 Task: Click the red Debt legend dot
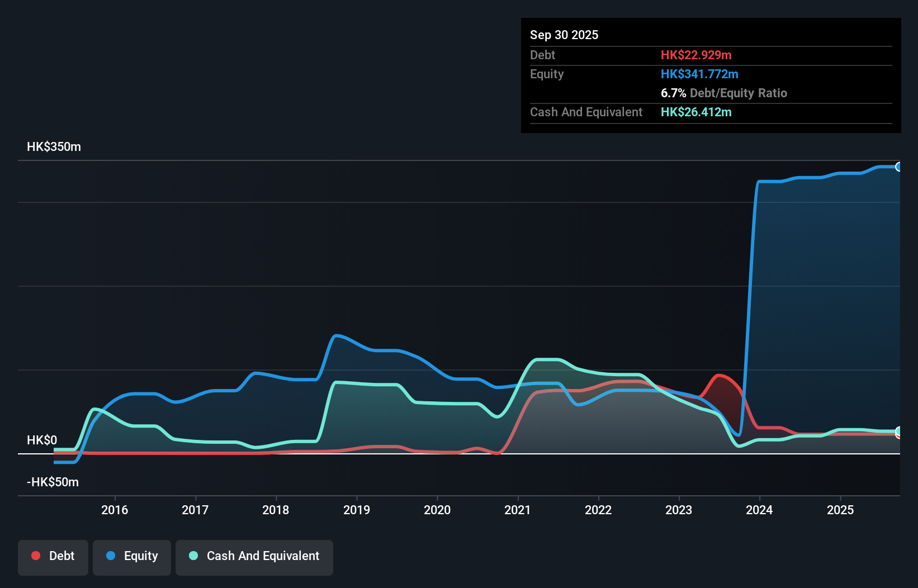coord(36,556)
